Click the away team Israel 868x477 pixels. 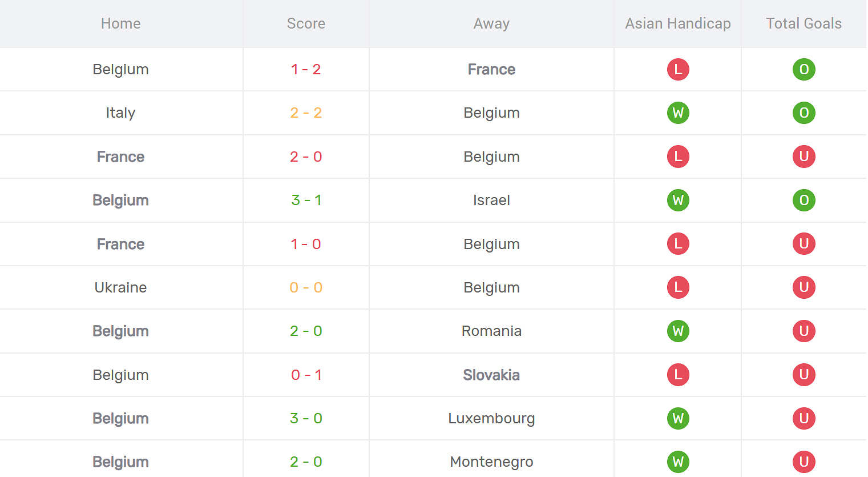tap(491, 201)
